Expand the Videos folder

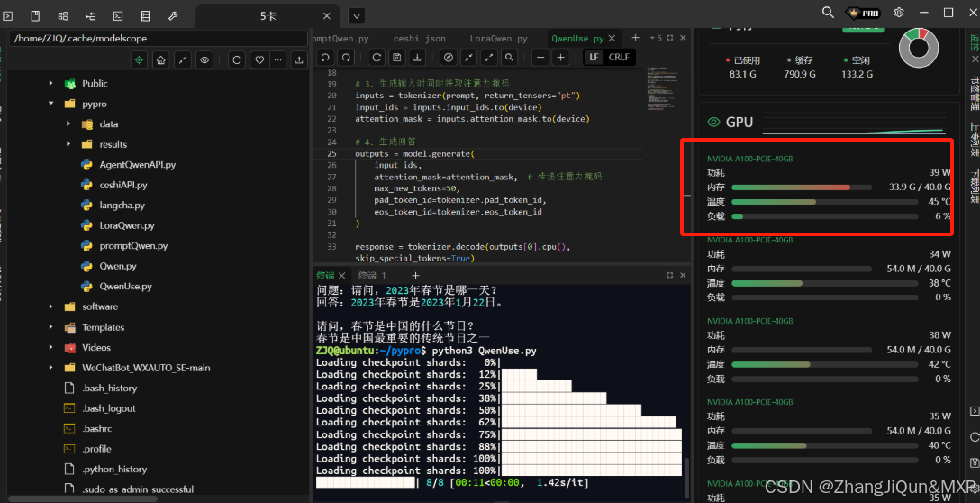click(51, 347)
